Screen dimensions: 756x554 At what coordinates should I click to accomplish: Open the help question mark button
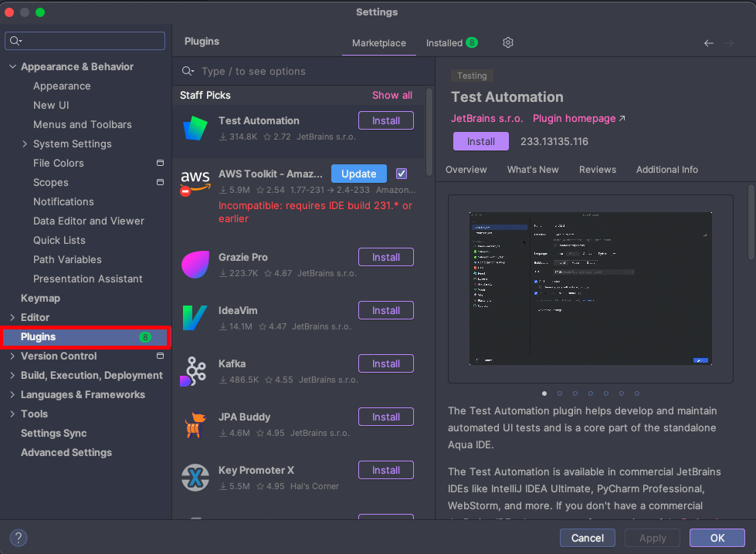pyautogui.click(x=19, y=538)
